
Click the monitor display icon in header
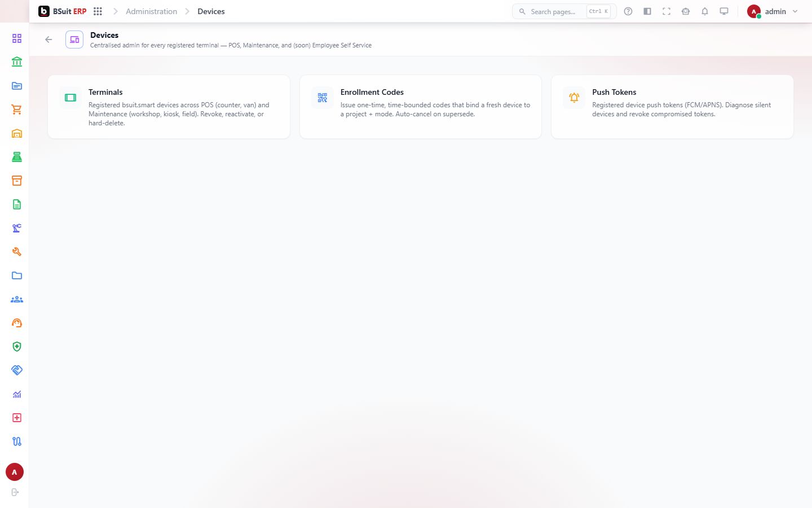pyautogui.click(x=724, y=11)
